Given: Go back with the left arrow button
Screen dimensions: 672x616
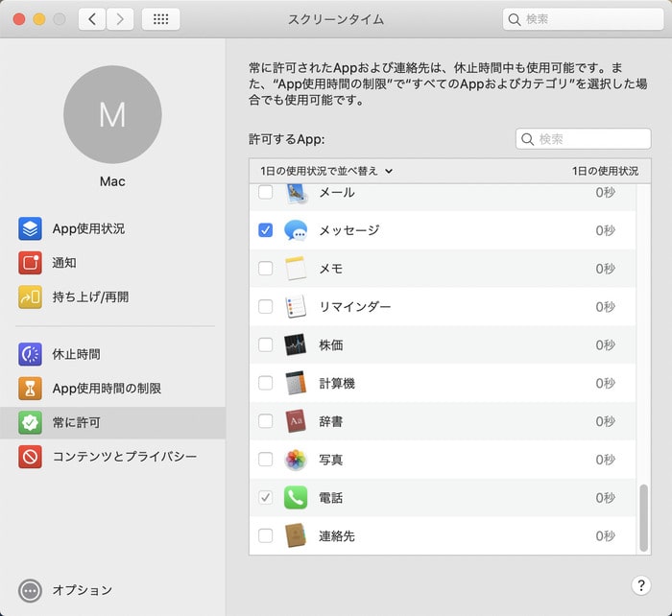Looking at the screenshot, I should (x=92, y=19).
